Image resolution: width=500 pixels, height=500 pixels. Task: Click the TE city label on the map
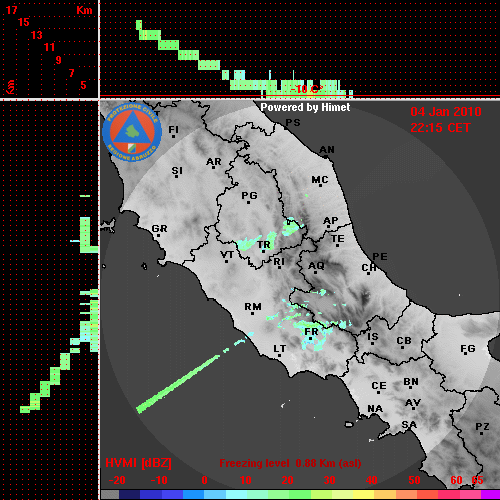[338, 239]
